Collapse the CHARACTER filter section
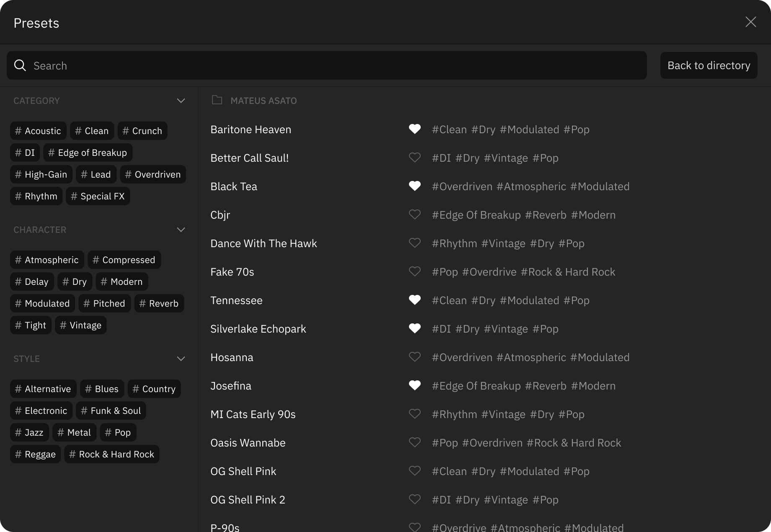The image size is (771, 532). pyautogui.click(x=181, y=230)
